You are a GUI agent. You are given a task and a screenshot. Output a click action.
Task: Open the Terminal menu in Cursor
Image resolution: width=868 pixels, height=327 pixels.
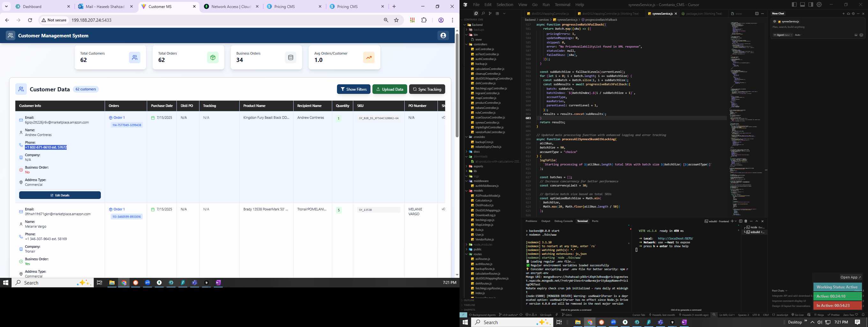pyautogui.click(x=562, y=5)
